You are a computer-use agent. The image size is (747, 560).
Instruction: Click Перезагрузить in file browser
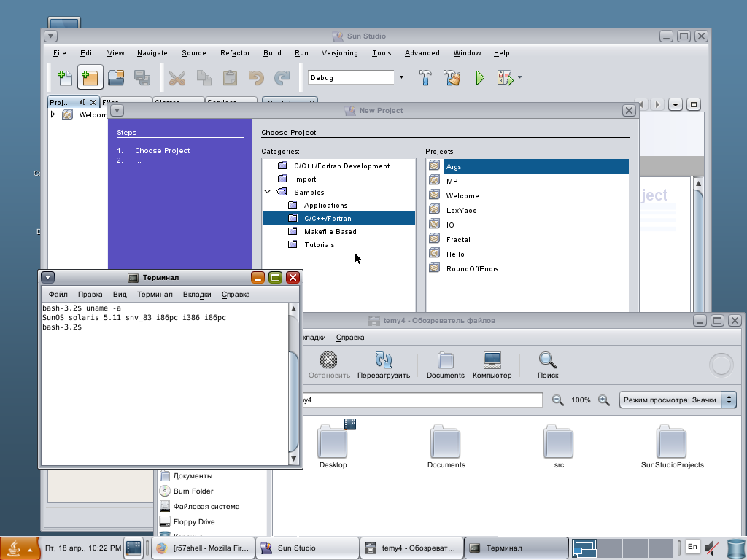click(x=384, y=365)
